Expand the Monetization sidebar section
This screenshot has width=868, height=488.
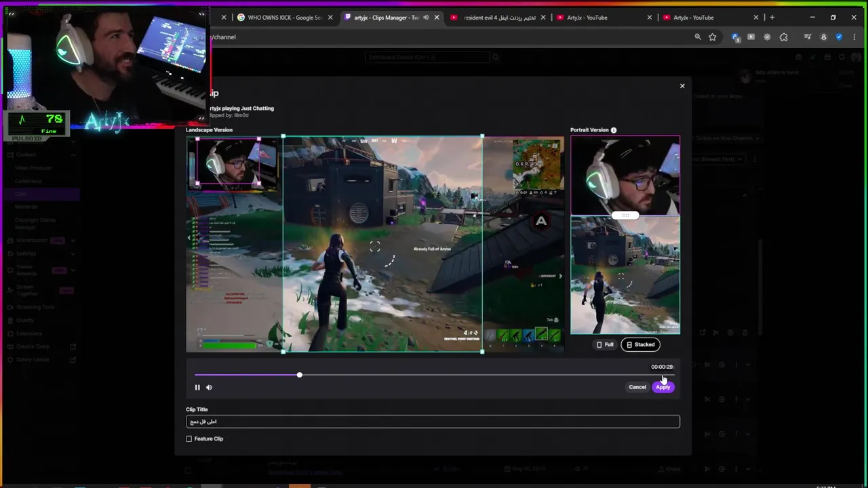click(73, 241)
